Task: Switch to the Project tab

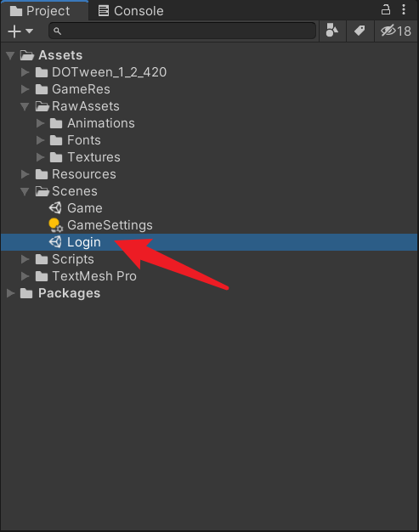Action: (40, 11)
